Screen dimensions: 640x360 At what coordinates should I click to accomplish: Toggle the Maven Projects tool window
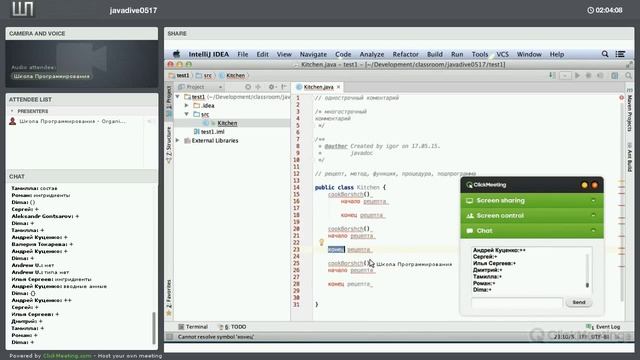pyautogui.click(x=629, y=110)
